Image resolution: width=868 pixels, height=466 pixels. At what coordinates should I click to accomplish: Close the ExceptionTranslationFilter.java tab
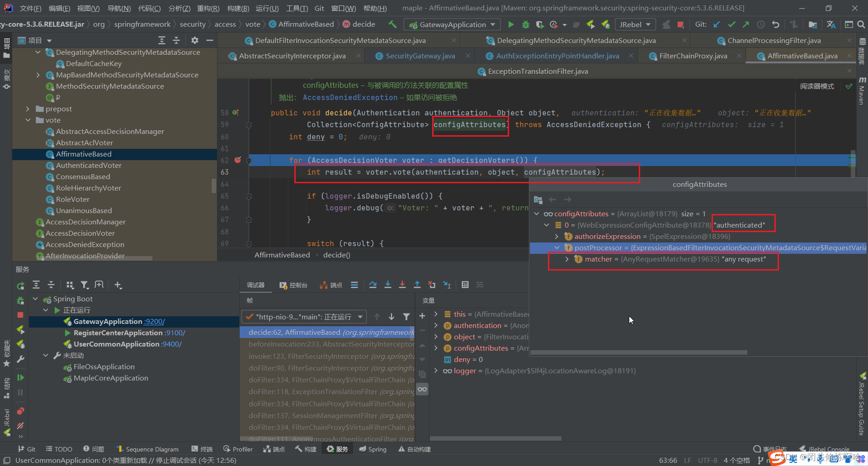tap(849, 71)
